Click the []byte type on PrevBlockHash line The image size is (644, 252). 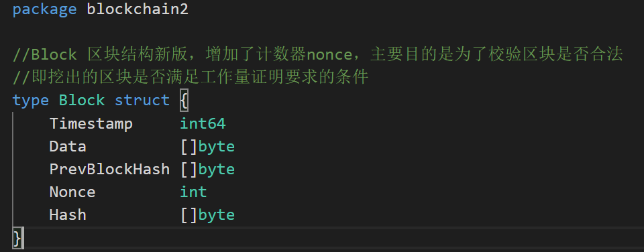point(207,170)
